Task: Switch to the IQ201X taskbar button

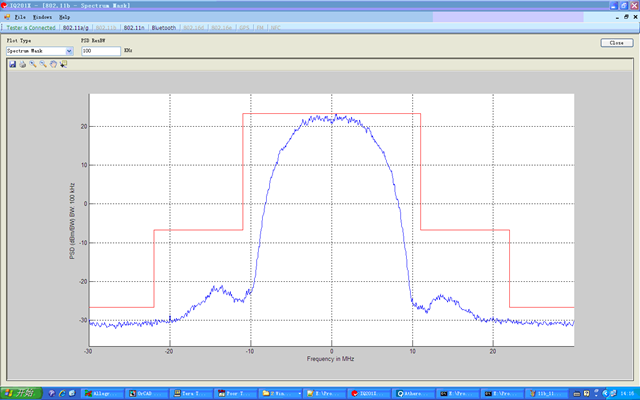Action: 369,393
